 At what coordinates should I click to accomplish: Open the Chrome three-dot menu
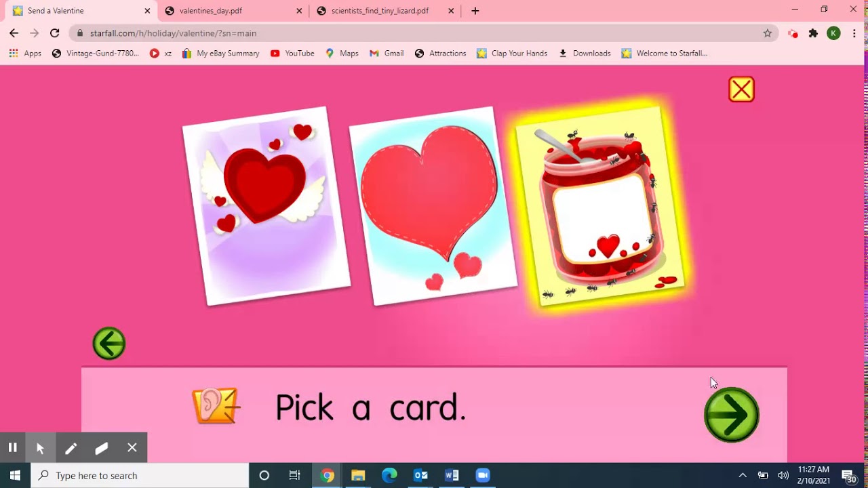click(x=854, y=33)
